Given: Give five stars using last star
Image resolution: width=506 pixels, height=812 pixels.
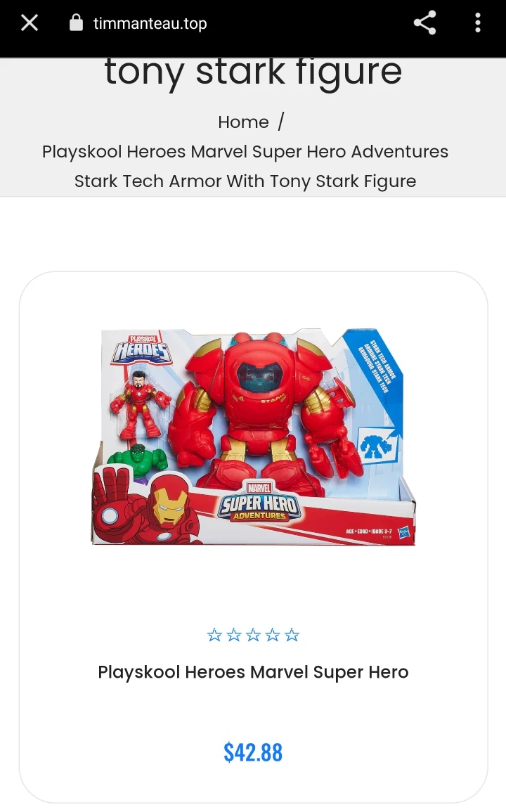Looking at the screenshot, I should pos(292,635).
